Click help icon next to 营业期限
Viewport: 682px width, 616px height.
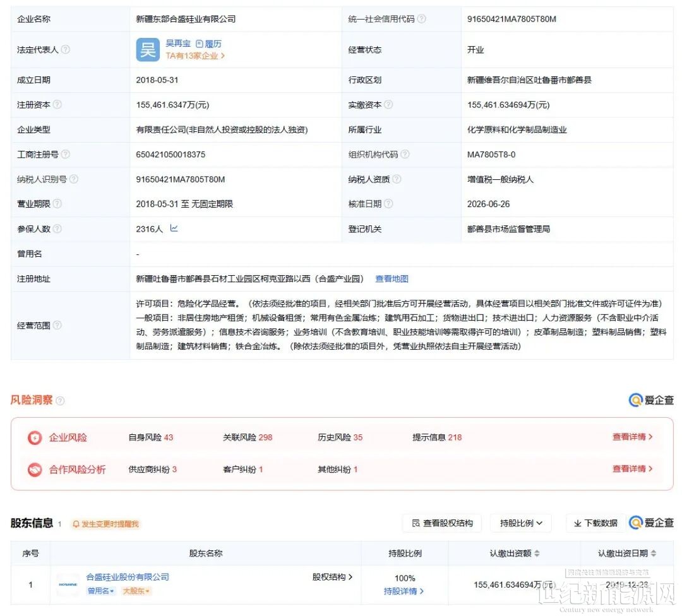click(x=57, y=203)
